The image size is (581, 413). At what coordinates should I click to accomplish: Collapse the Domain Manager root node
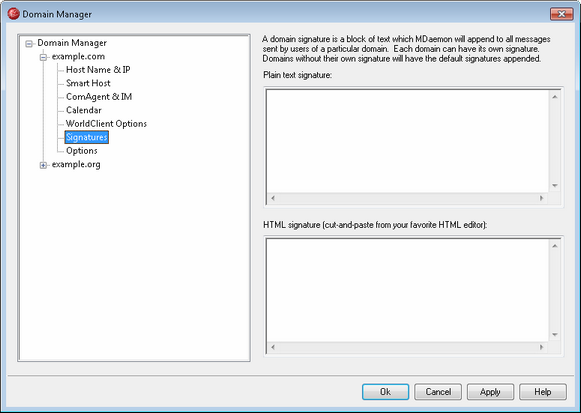tap(29, 44)
